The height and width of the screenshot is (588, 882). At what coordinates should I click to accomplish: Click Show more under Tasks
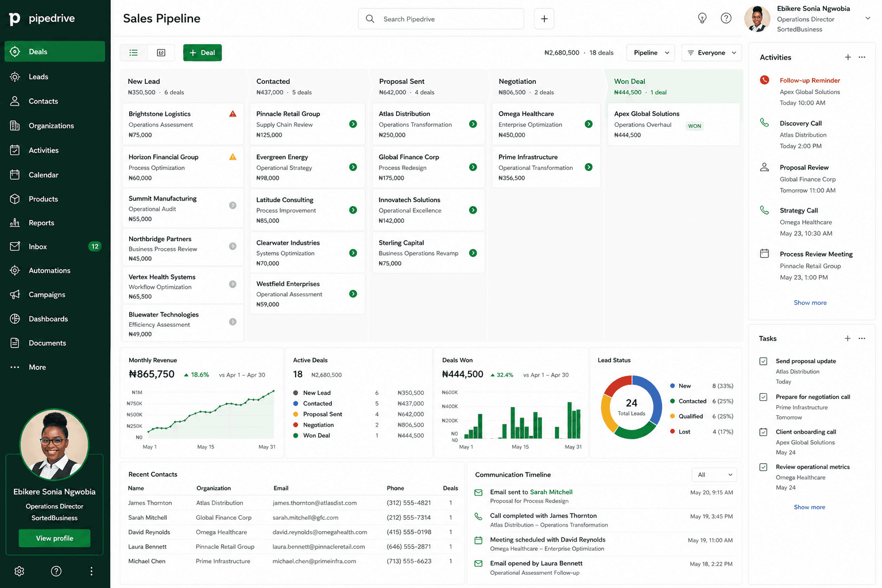pos(809,507)
